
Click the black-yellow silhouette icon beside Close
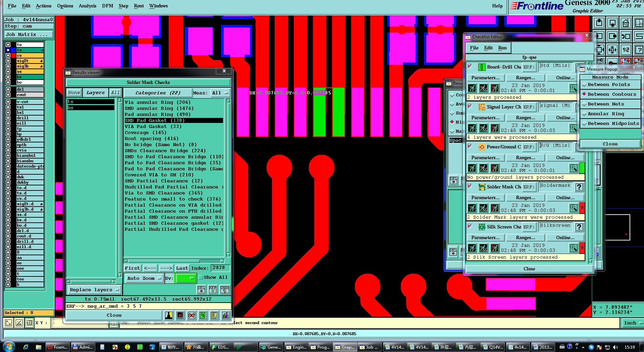(x=169, y=315)
